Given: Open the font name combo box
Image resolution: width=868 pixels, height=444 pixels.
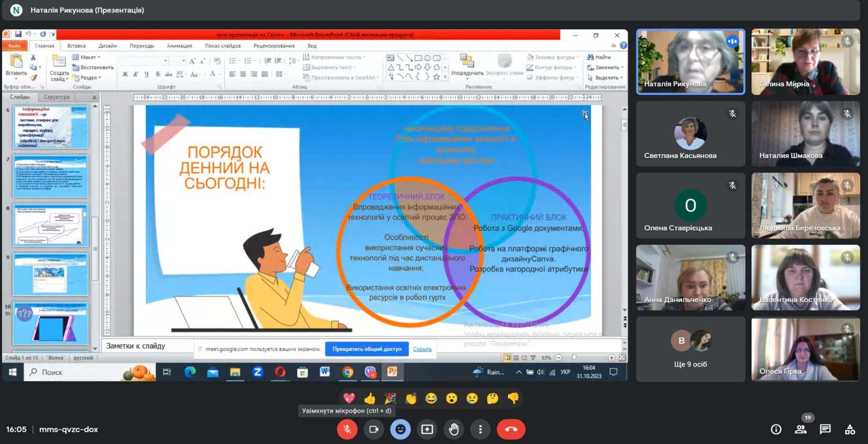Looking at the screenshot, I should (x=144, y=61).
